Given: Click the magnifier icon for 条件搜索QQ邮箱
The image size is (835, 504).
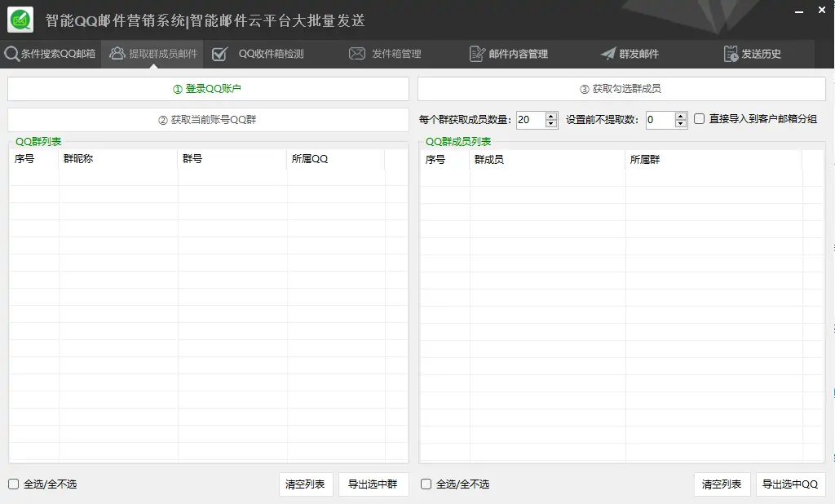Looking at the screenshot, I should pos(11,54).
